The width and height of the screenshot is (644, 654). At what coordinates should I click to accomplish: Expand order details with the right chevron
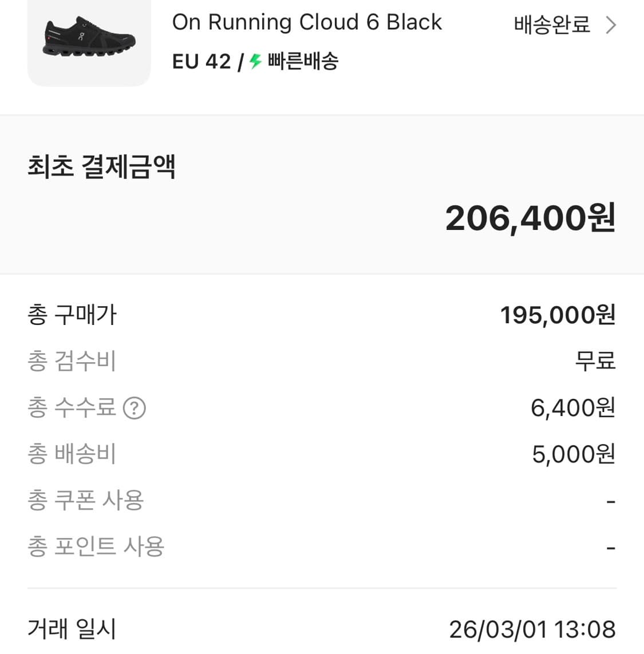pyautogui.click(x=611, y=25)
